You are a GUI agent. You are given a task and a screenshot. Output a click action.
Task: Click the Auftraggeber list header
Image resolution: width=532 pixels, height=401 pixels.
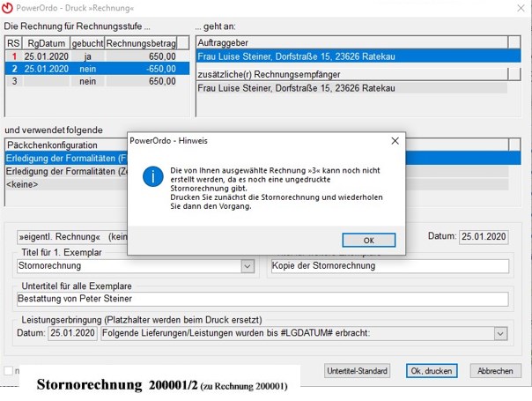click(x=351, y=43)
